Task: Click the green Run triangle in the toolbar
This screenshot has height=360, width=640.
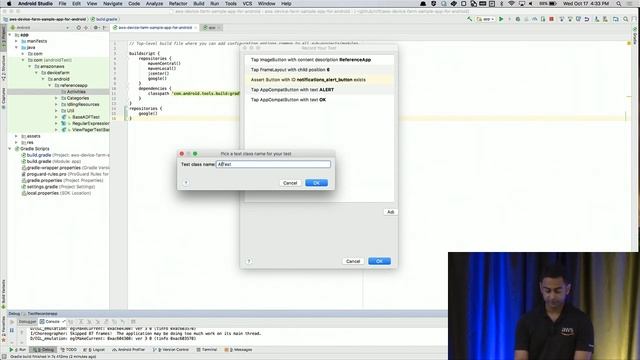Action: (501, 19)
